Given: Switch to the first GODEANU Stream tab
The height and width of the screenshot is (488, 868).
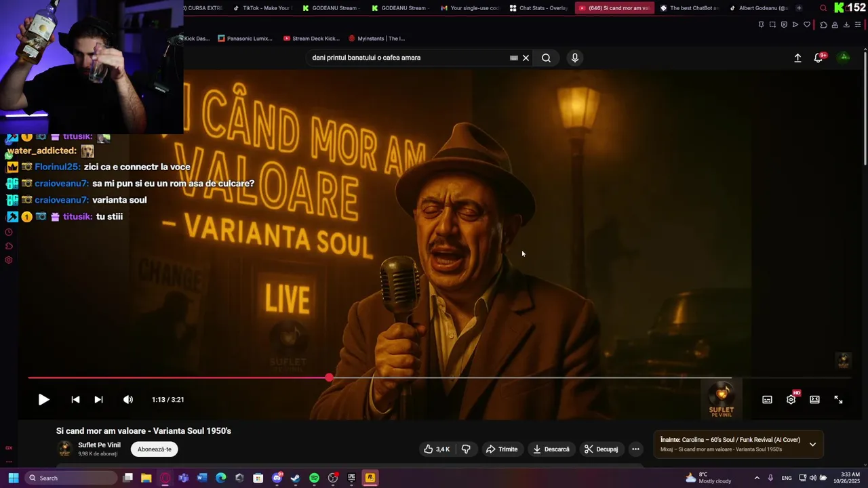Looking at the screenshot, I should pos(331,8).
